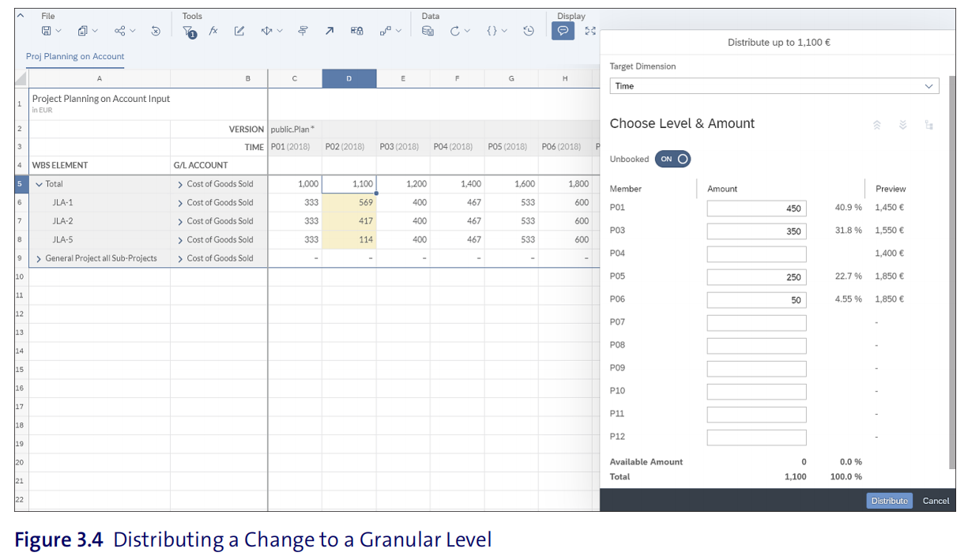Image resolution: width=968 pixels, height=560 pixels.
Task: Click the Formula (fx) icon
Action: point(213,32)
